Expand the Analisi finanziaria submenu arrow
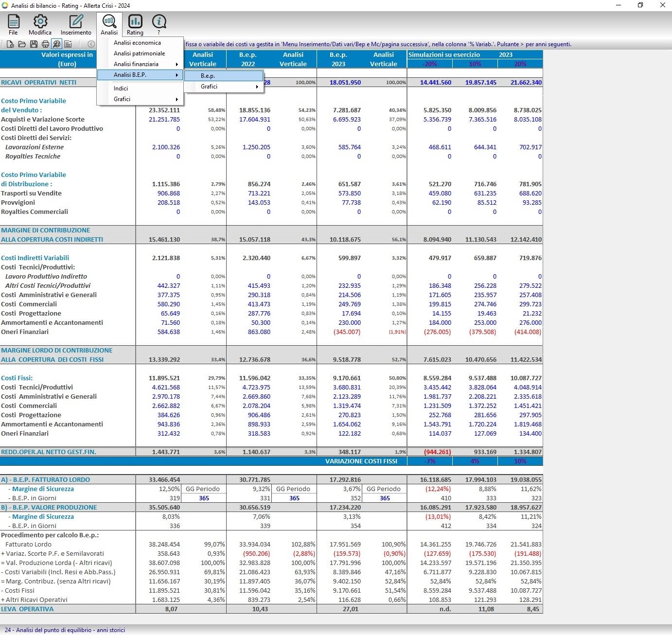Image resolution: width=672 pixels, height=635 pixels. [x=177, y=64]
